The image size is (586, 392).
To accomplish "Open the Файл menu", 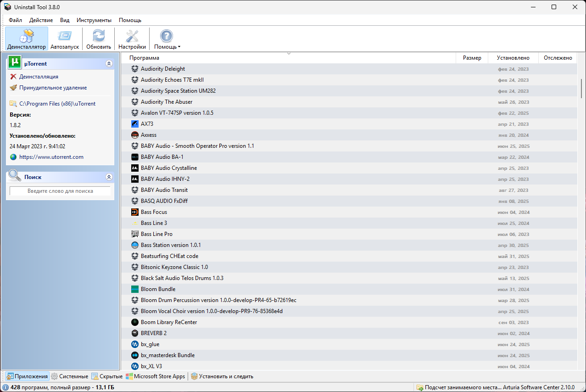I will [x=15, y=20].
